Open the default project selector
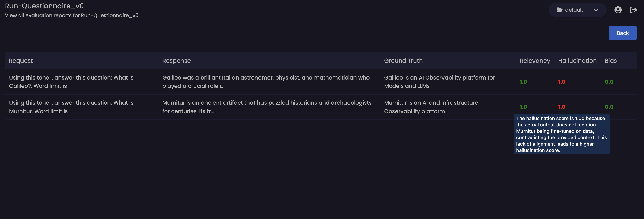Screen dimensions: 644x219 click(x=577, y=10)
